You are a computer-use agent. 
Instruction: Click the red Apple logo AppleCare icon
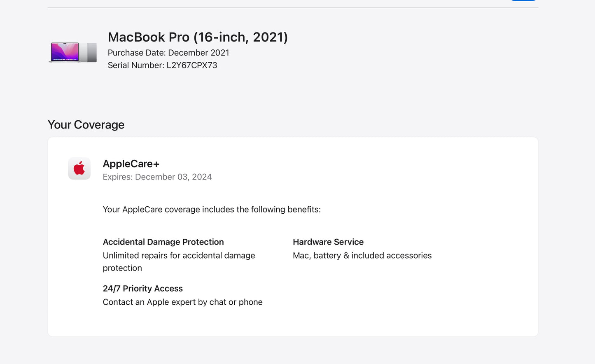[79, 168]
